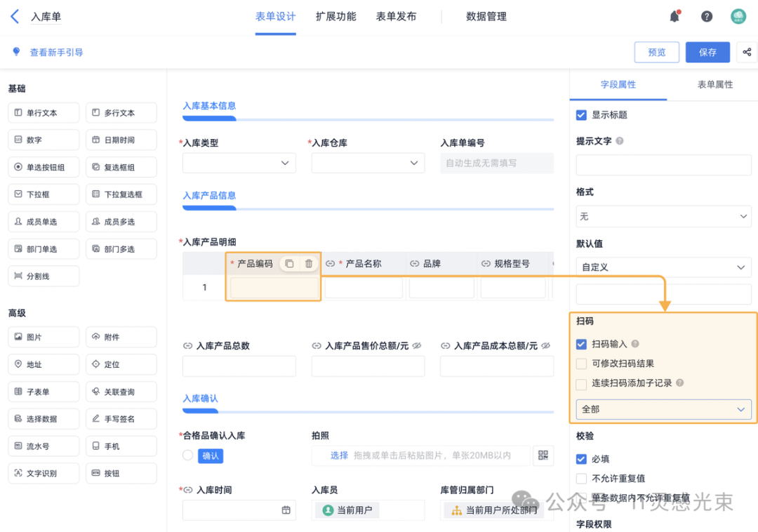Select the 确认 radio button option
Screen dimensions: 758x532
pyautogui.click(x=187, y=455)
